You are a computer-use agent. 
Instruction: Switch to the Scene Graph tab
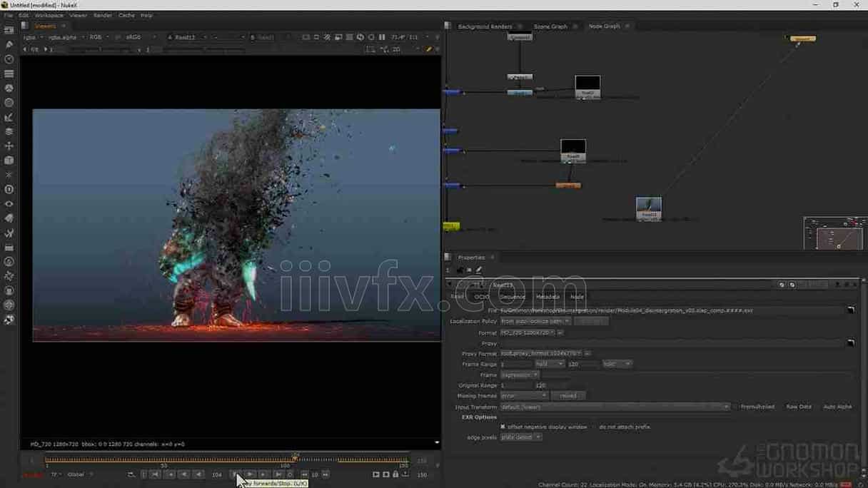(550, 26)
